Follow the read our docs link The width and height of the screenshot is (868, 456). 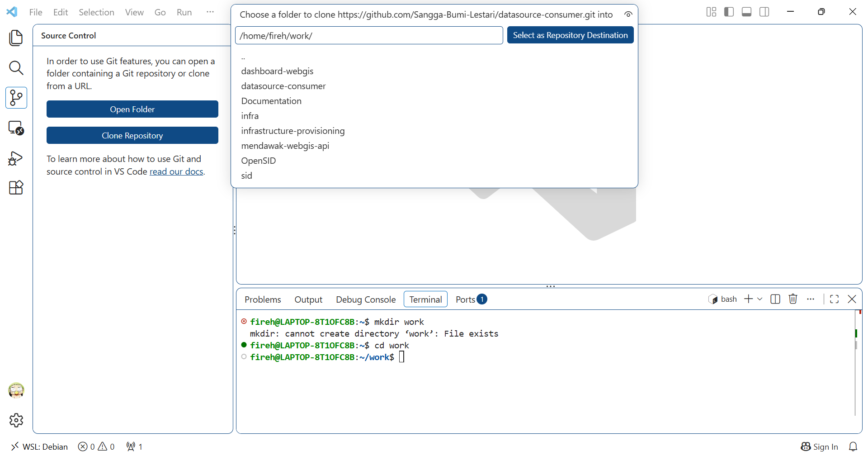(x=176, y=171)
